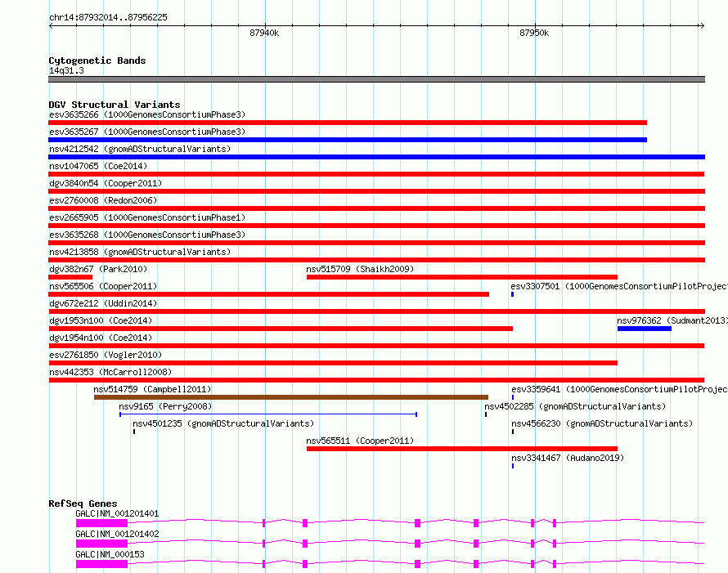
Task: Click the large magenta exon of GALC|NM_001201401
Action: pyautogui.click(x=101, y=523)
